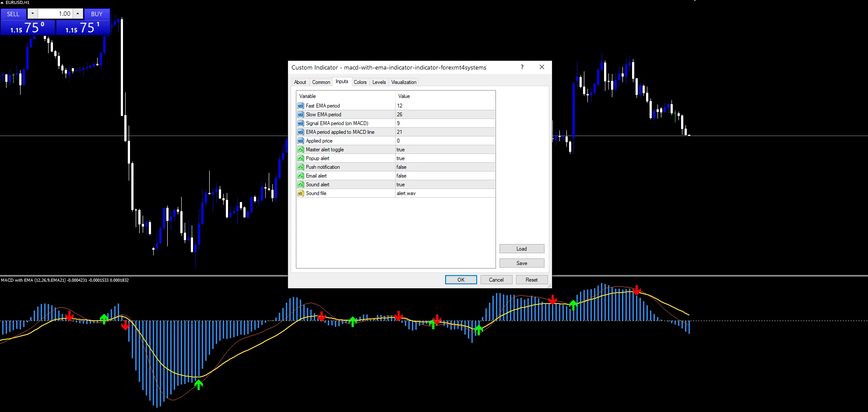Decrease the trade volume with down arrow

pyautogui.click(x=32, y=14)
